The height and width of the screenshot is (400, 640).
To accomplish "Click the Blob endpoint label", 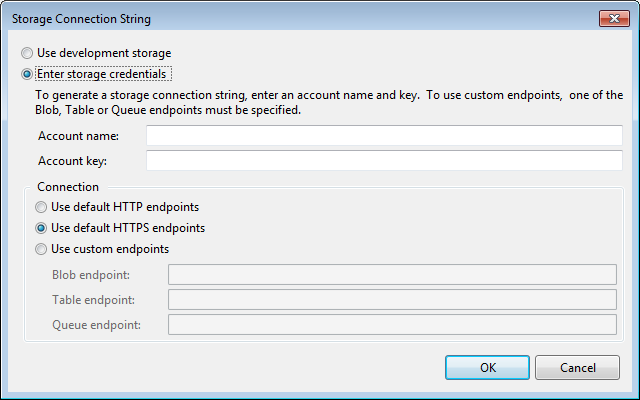I will [x=91, y=275].
